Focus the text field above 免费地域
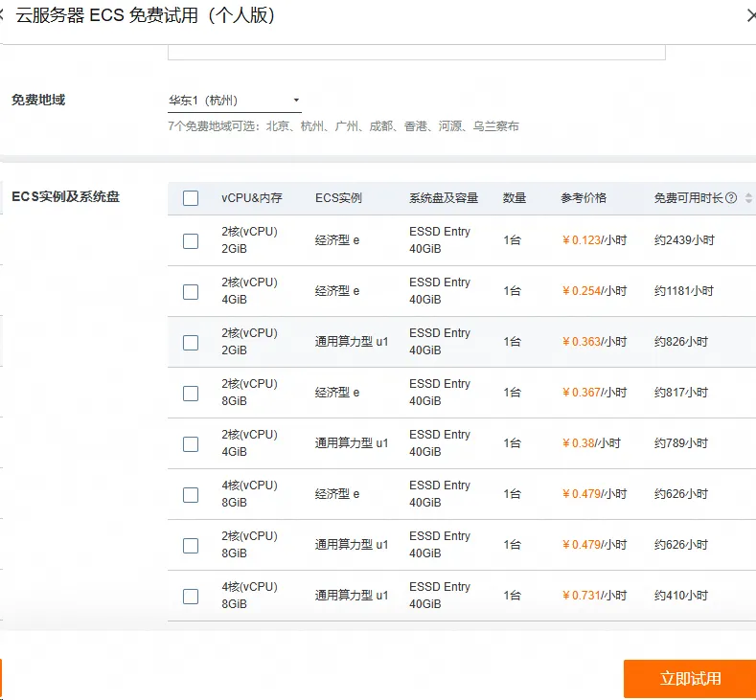 click(416, 51)
